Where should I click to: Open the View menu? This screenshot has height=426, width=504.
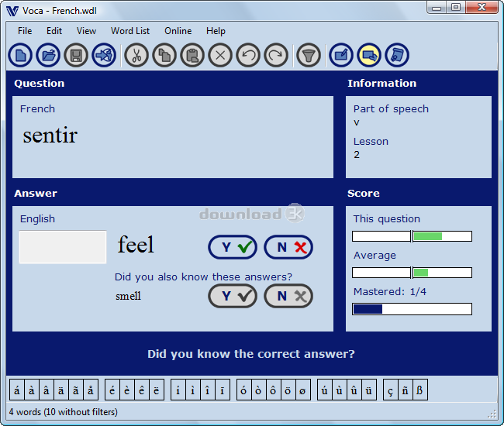[86, 31]
